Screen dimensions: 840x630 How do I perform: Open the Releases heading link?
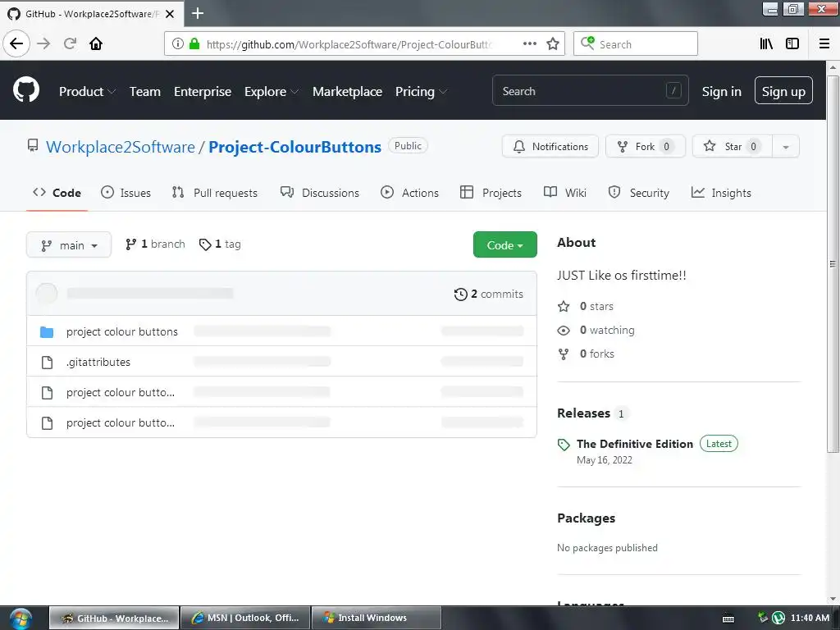[x=583, y=413]
